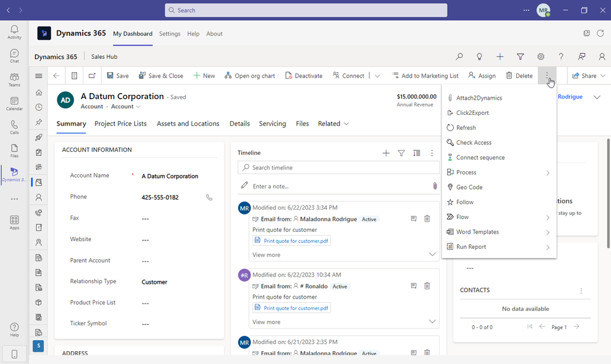The image size is (611, 364).
Task: Click the pop out app icon
Action: [x=587, y=33]
